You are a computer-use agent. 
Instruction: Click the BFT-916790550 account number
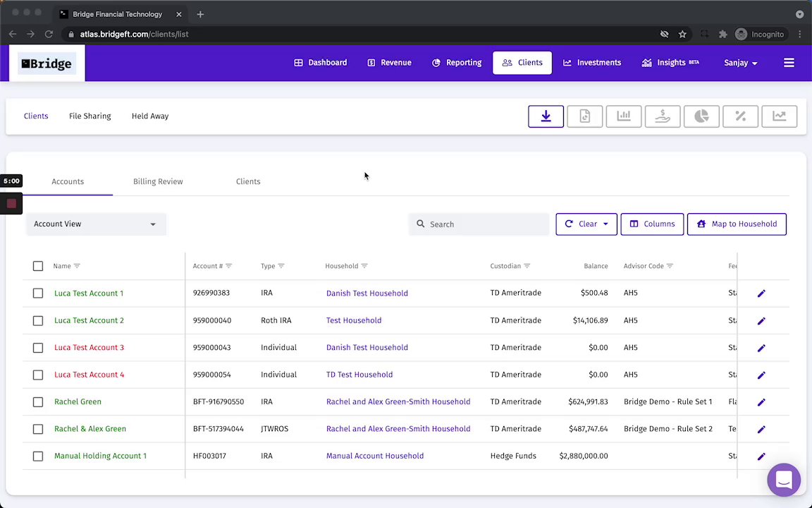click(x=219, y=401)
